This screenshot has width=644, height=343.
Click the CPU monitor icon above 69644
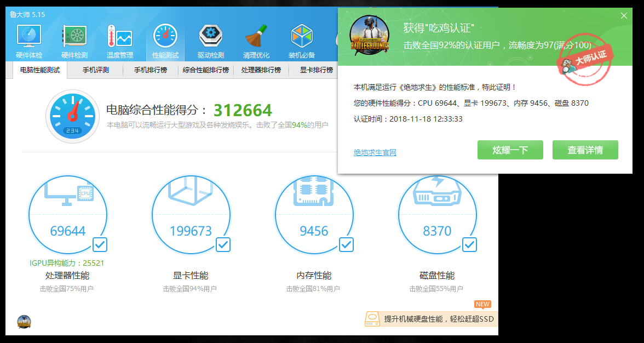pos(68,194)
